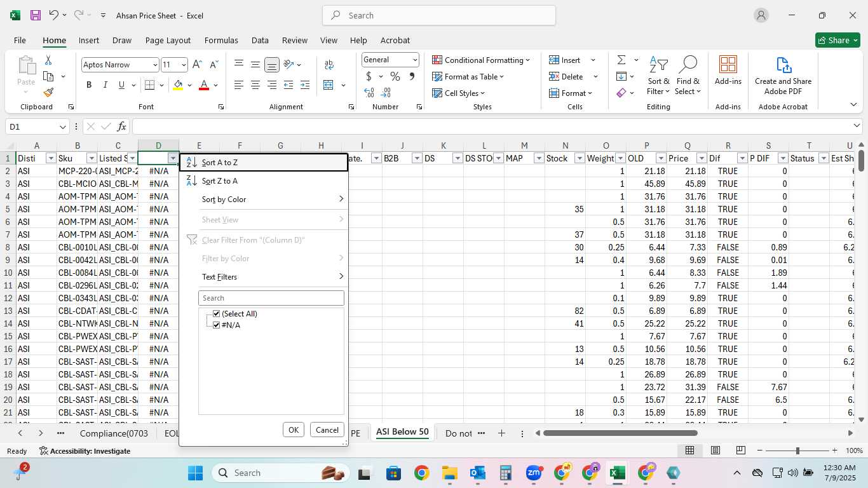Open the Find & Select menu

point(688,76)
